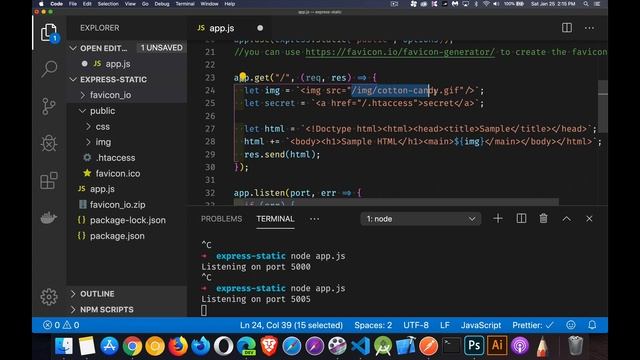Open the Extensions view icon
The width and height of the screenshot is (640, 360).
pyautogui.click(x=49, y=180)
